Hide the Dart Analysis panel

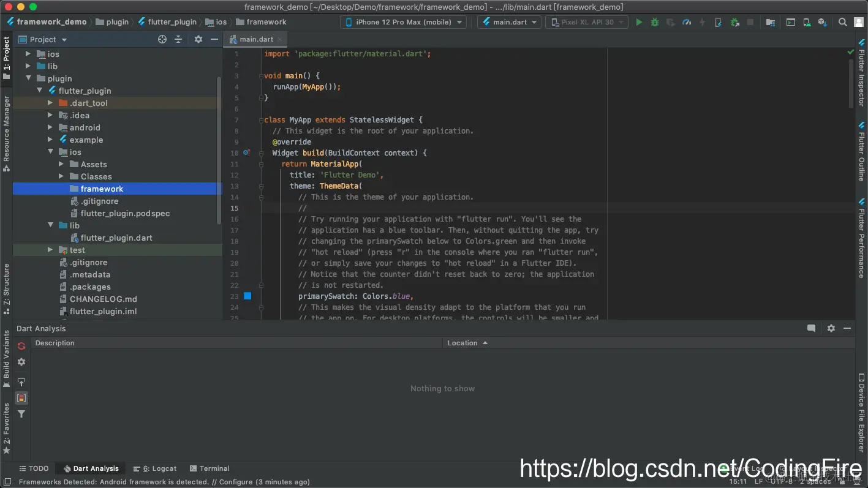(x=847, y=328)
